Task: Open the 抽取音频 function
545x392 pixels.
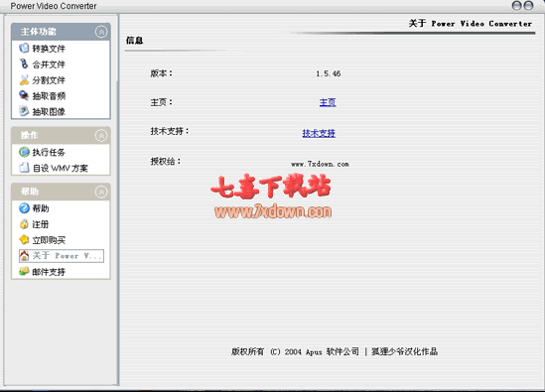Action: tap(49, 96)
